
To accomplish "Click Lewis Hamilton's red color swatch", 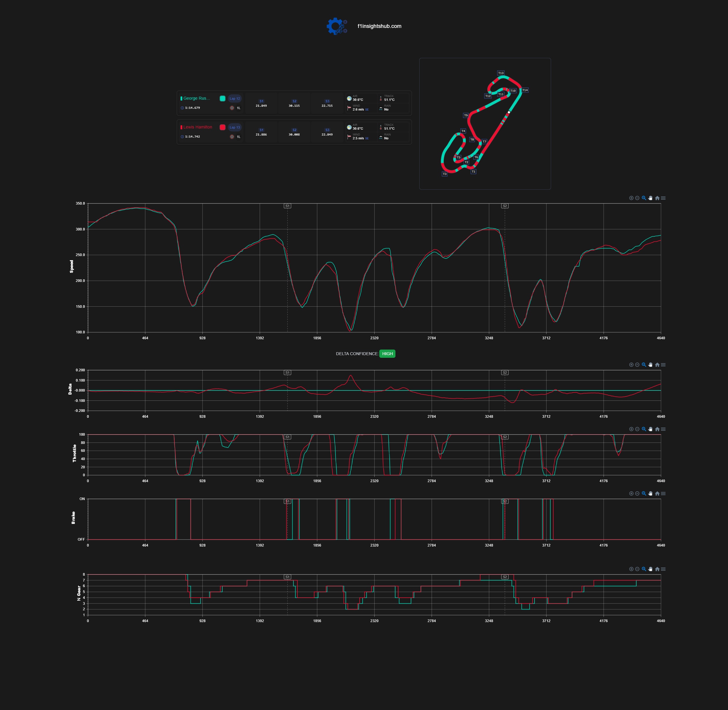I will pos(223,127).
